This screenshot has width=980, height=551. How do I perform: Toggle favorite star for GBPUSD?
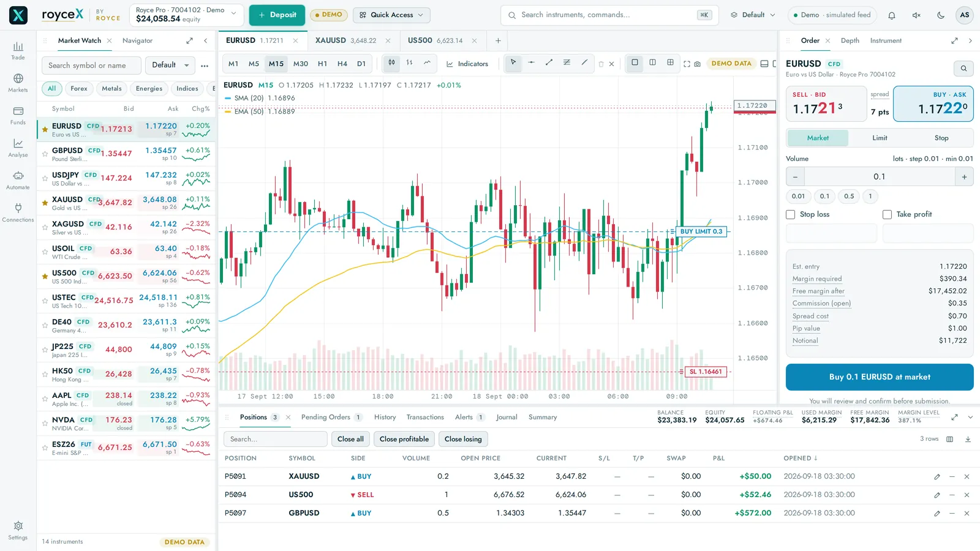click(x=45, y=154)
